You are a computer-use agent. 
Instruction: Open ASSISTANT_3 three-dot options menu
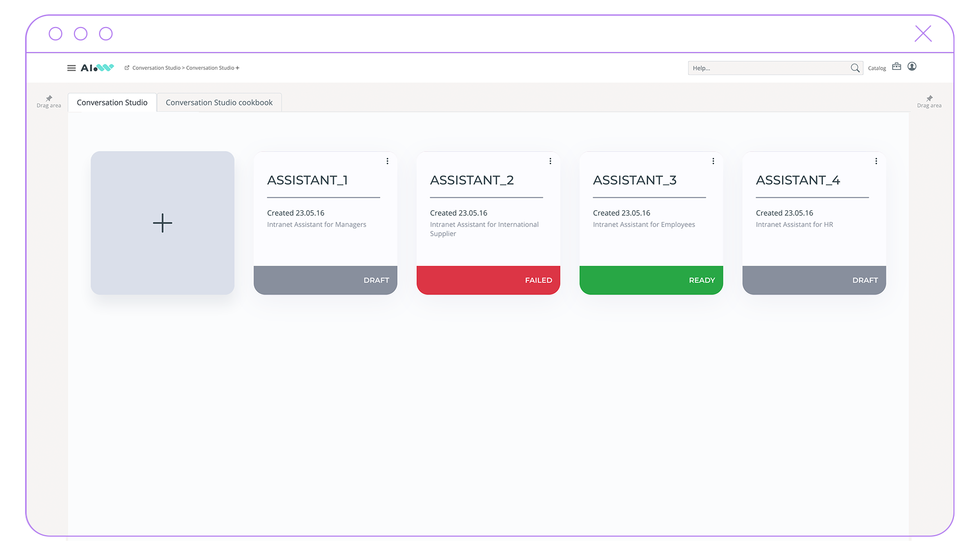pyautogui.click(x=713, y=161)
